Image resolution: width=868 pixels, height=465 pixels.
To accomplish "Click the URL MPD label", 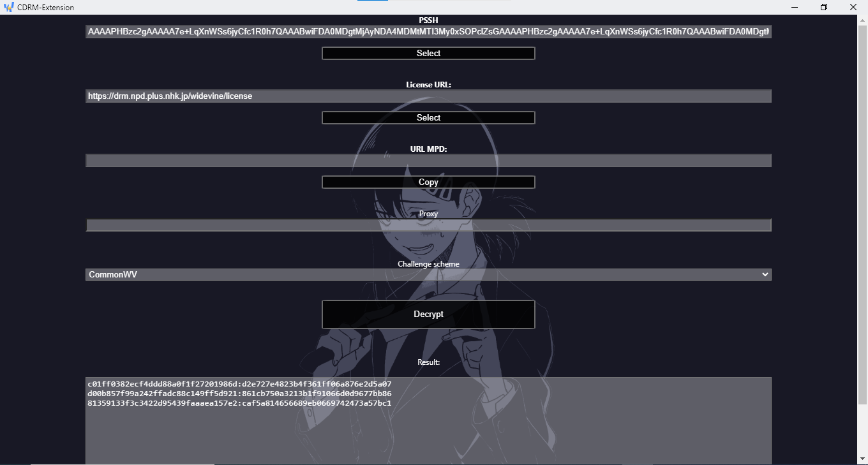I will (428, 149).
